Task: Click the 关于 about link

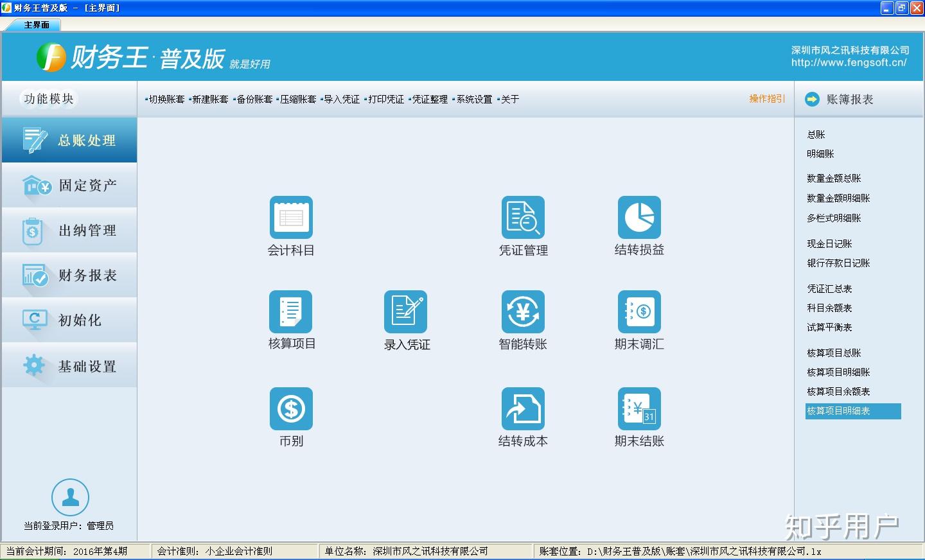Action: (509, 100)
